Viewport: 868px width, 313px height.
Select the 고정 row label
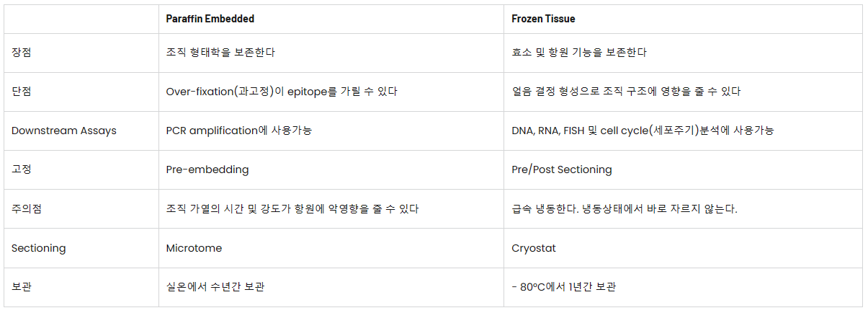click(x=22, y=169)
